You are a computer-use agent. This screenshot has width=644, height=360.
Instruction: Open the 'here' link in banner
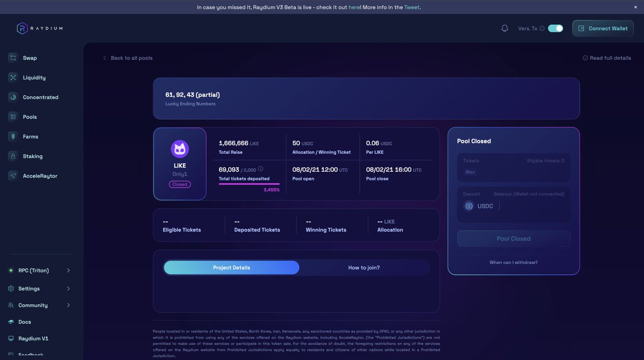[354, 7]
